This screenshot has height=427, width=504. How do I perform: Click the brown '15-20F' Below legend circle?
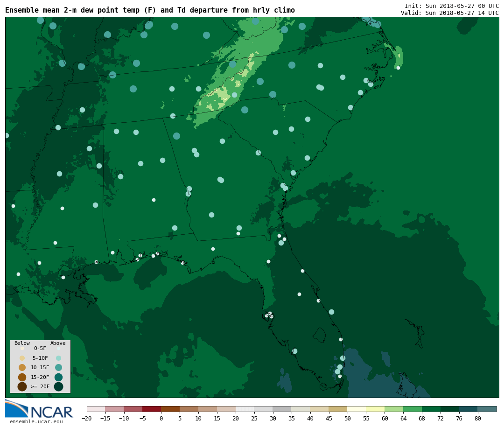22,377
